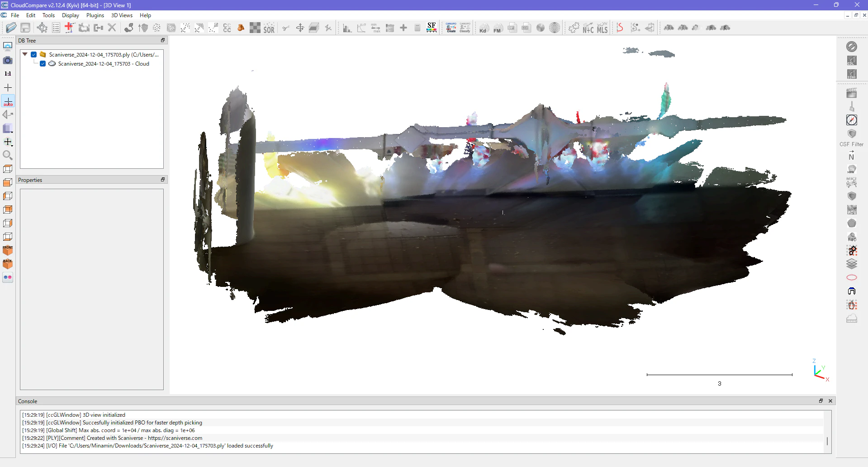This screenshot has height=467, width=868.
Task: Select the Scaniverse .ply file tree item
Action: point(104,55)
